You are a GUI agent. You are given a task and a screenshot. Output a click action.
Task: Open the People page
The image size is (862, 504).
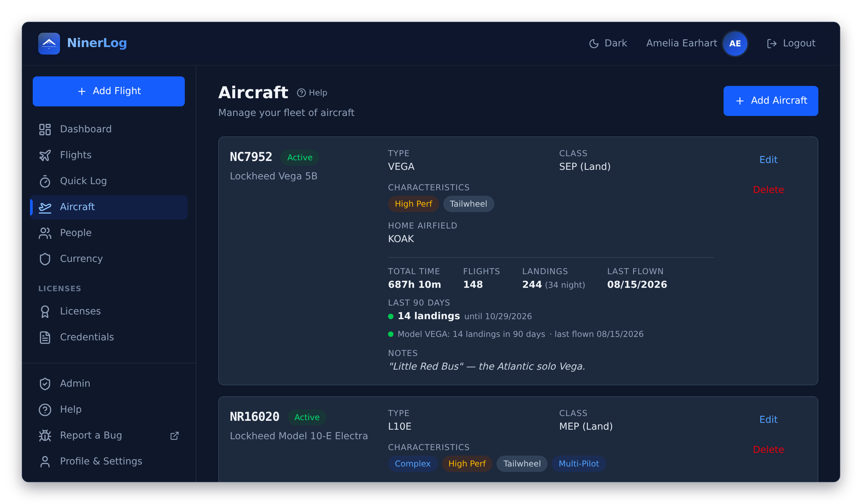point(109,233)
